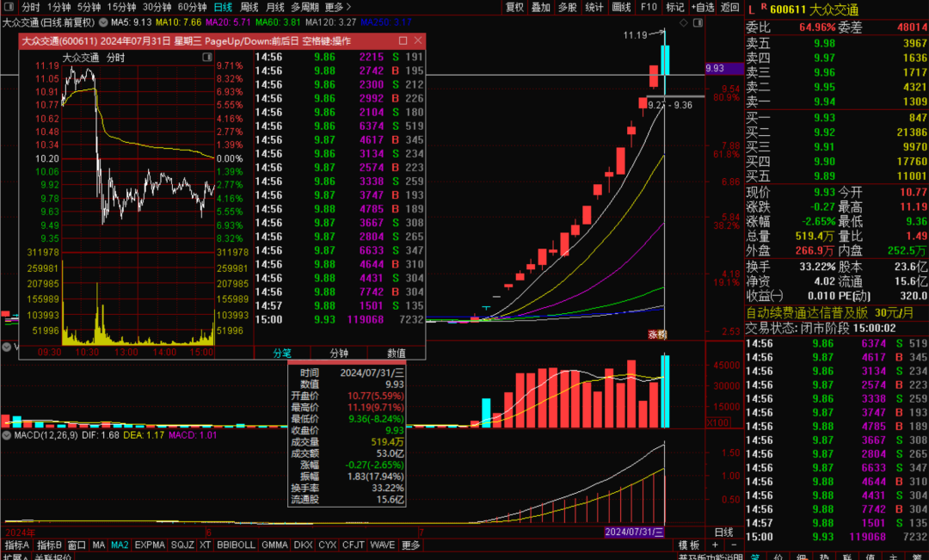The width and height of the screenshot is (929, 560).
Task: Apply the MA indicator
Action: (x=99, y=545)
